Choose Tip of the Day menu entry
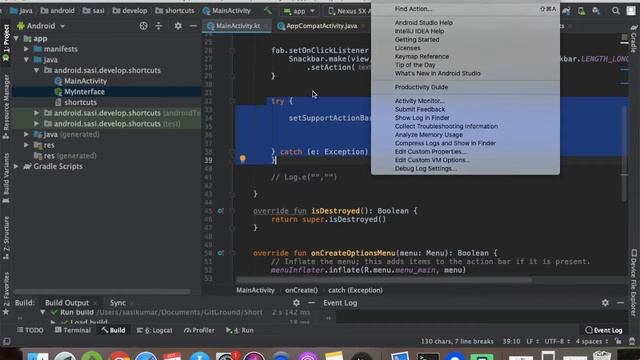 pos(465,65)
